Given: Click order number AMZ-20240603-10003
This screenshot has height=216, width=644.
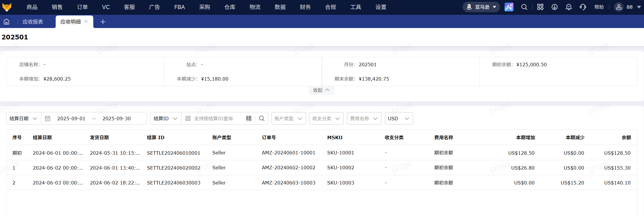Looking at the screenshot, I should [289, 183].
